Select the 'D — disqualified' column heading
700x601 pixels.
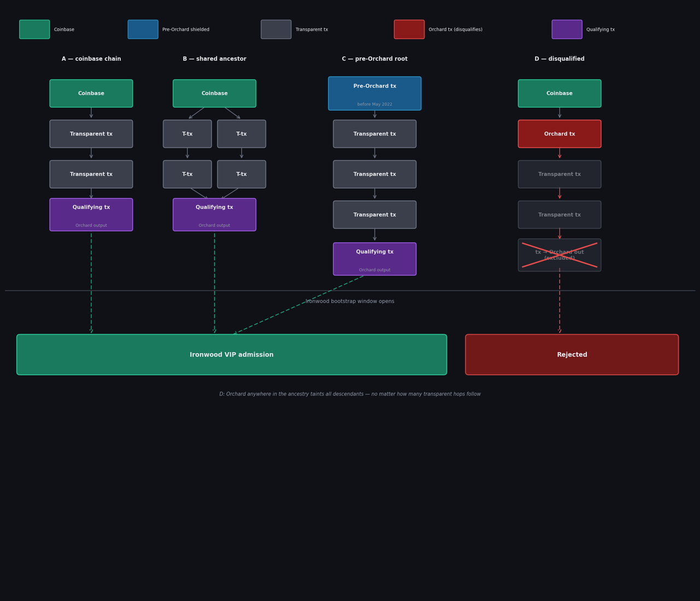[x=559, y=59]
